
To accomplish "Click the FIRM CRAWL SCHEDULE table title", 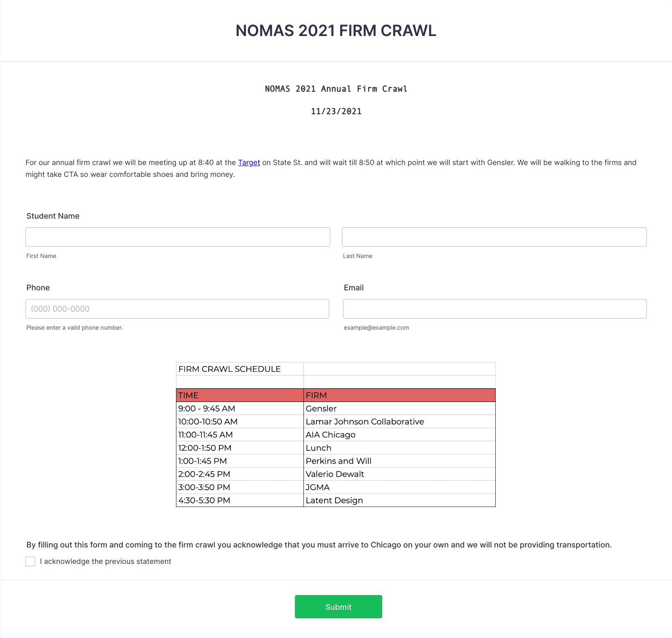I will point(230,369).
